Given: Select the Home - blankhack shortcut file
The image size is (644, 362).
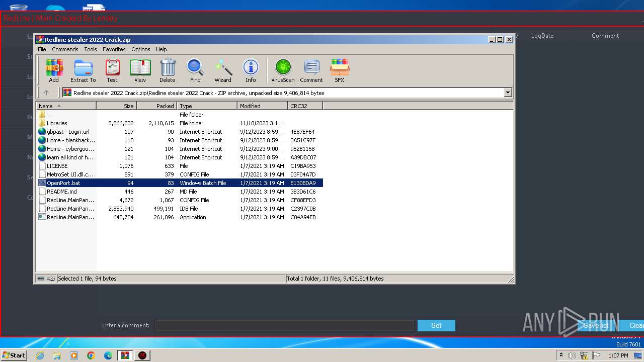Looking at the screenshot, I should tap(180, 140).
